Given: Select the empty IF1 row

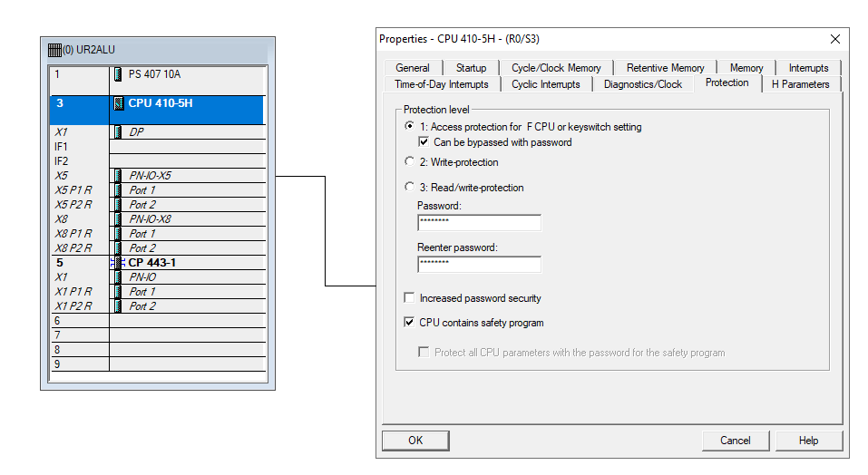Looking at the screenshot, I should (158, 147).
